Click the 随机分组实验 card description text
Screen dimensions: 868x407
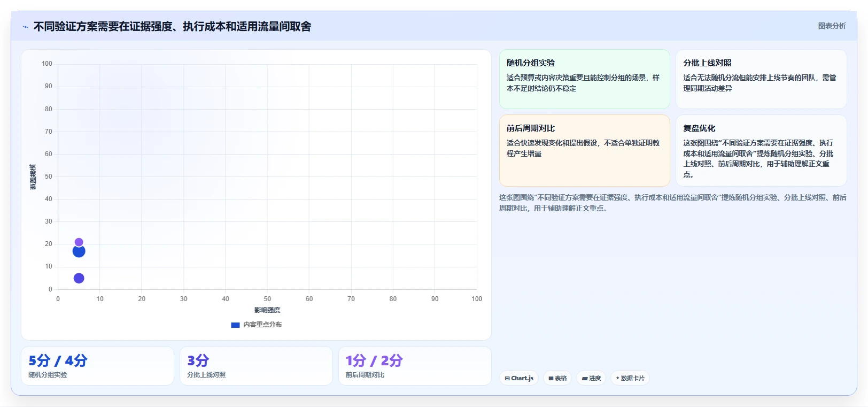[x=583, y=83]
